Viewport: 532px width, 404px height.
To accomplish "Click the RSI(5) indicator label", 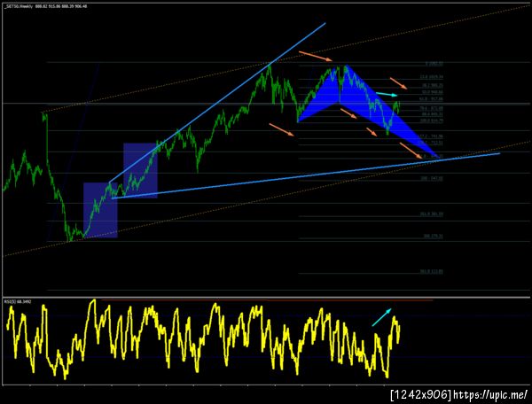I will coord(18,301).
